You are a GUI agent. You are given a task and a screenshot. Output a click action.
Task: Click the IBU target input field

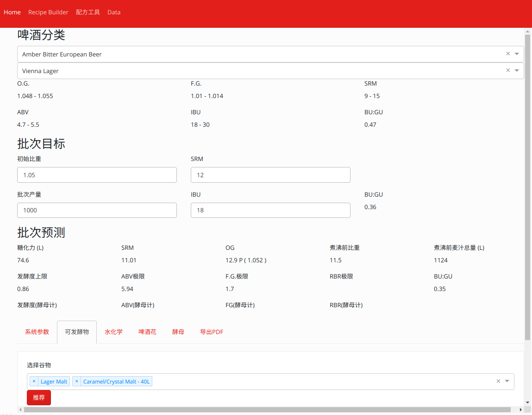point(270,210)
